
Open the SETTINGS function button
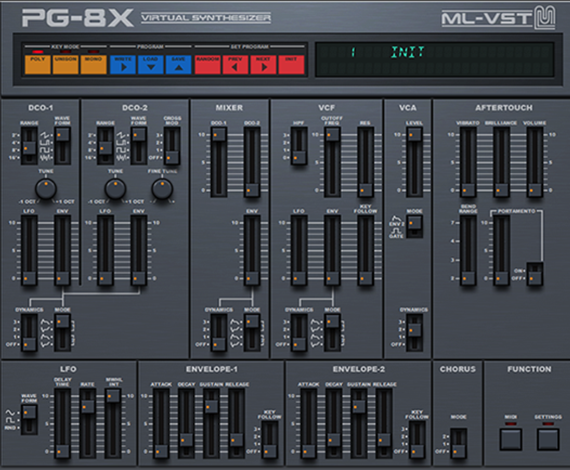pos(548,439)
